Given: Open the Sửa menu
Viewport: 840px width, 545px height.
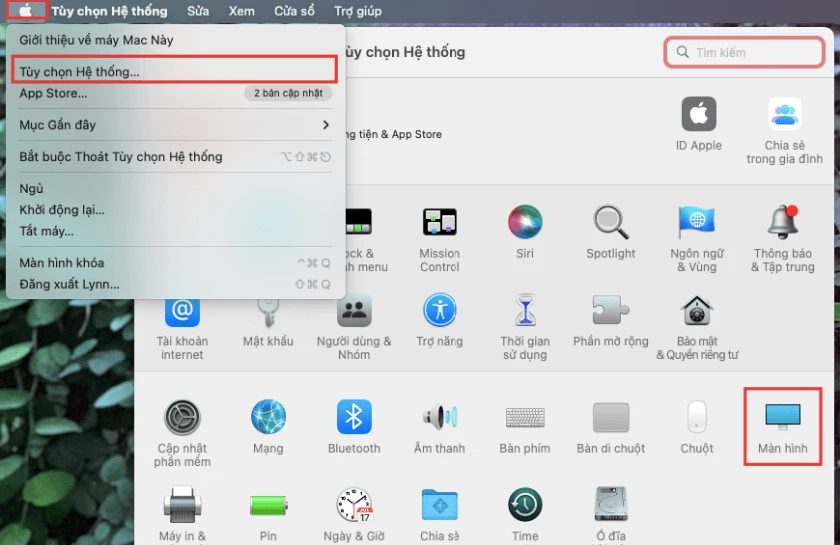Looking at the screenshot, I should 198,11.
